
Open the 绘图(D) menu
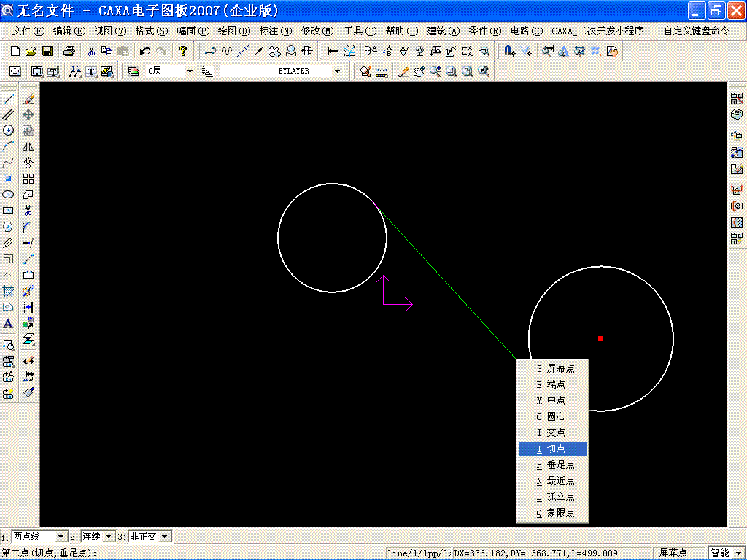[x=234, y=31]
